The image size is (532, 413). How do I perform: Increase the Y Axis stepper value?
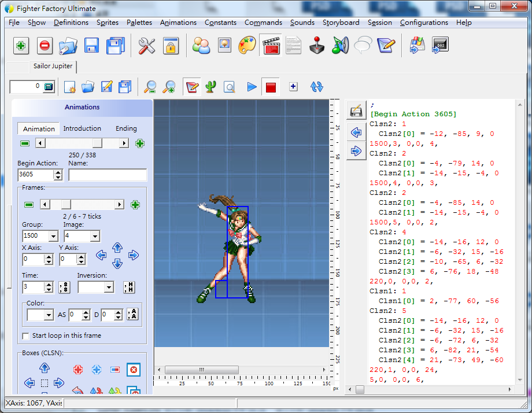[x=81, y=257]
